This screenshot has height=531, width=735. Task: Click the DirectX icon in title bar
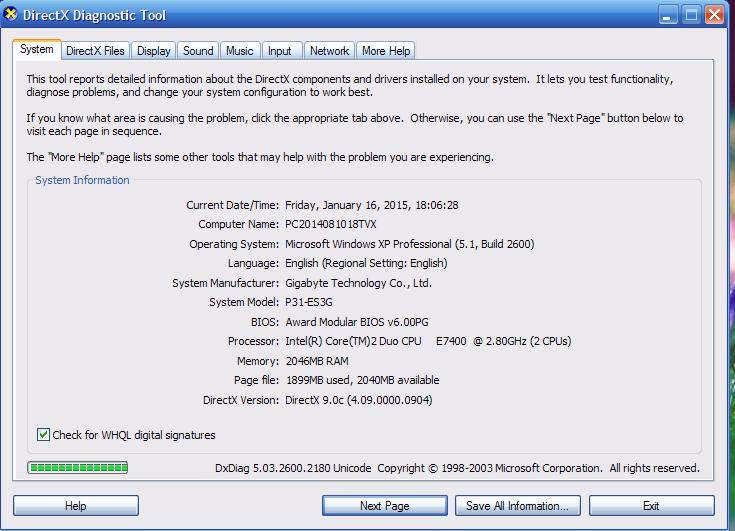(10, 14)
